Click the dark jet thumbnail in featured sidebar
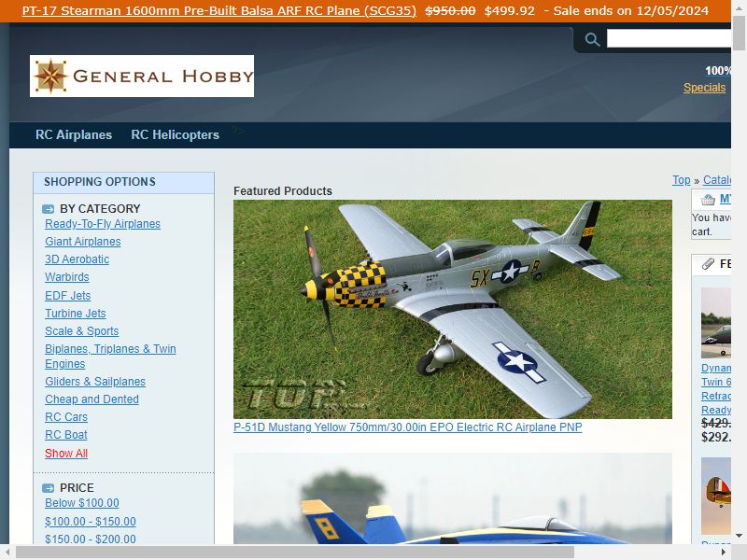Screen dimensions: 747x560 716,323
